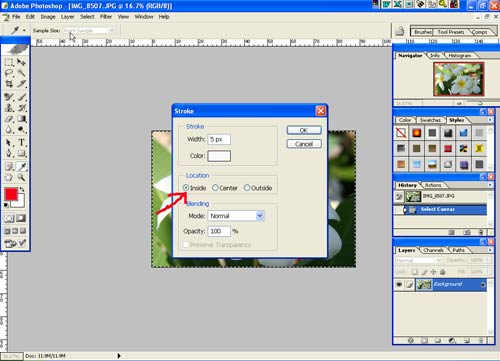The height and width of the screenshot is (361, 500).
Task: Switch to the Histogram tab
Action: point(460,55)
